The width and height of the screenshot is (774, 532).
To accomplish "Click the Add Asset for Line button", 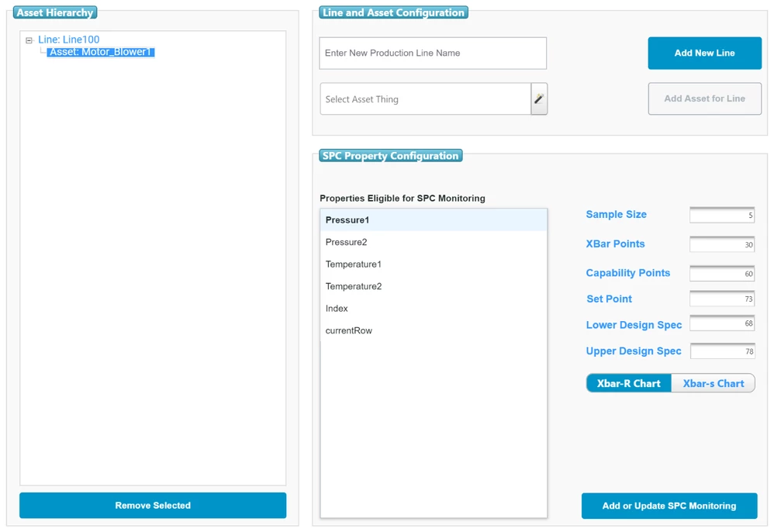I will click(x=704, y=98).
